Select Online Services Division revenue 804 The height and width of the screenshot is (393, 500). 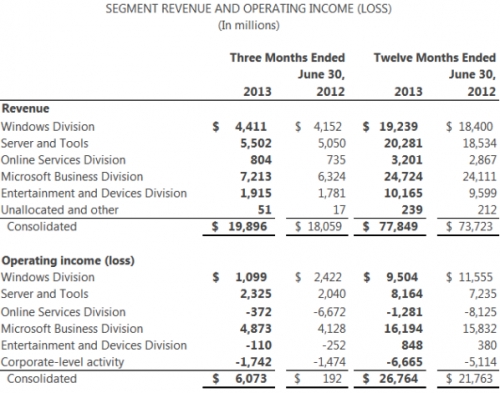pos(261,160)
